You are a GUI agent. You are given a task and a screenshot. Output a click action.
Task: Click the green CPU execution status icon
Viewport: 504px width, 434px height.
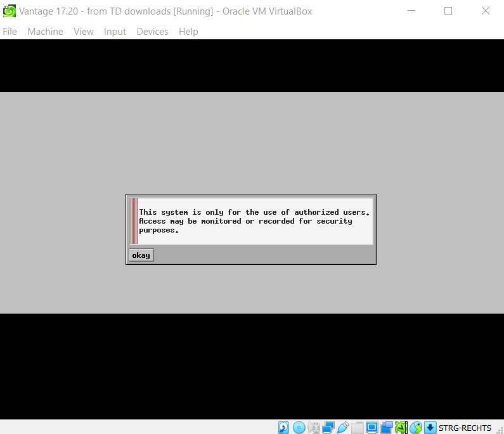[401, 428]
